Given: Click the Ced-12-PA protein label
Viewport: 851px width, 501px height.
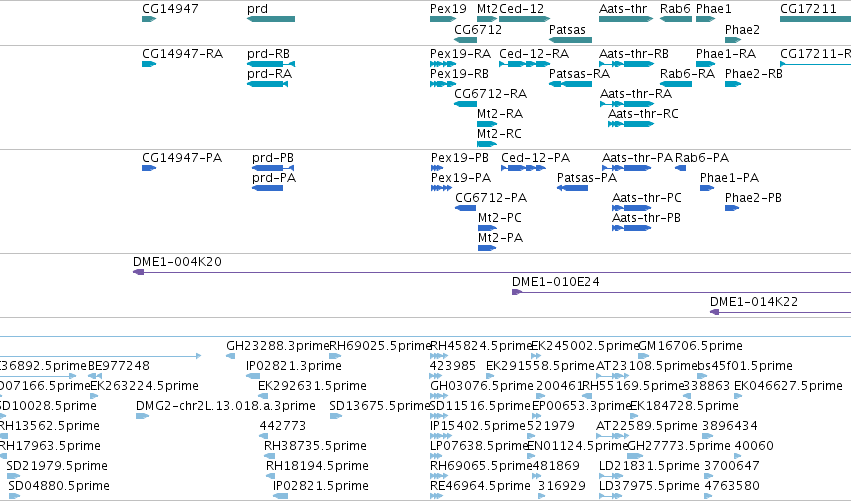Looking at the screenshot, I should coord(535,158).
